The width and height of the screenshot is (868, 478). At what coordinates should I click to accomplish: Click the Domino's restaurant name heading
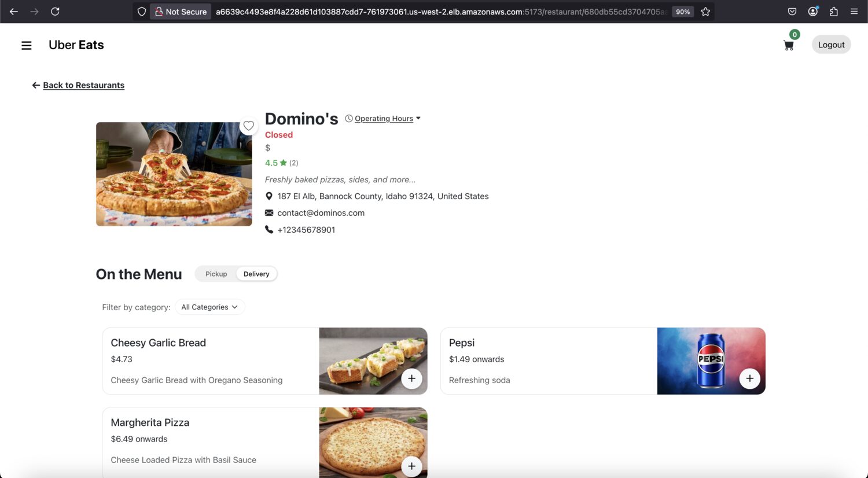[301, 119]
